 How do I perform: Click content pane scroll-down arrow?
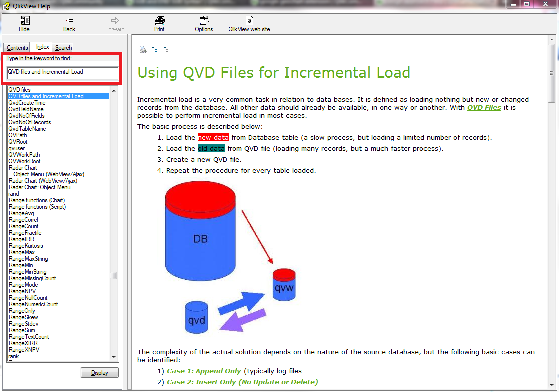tap(552, 385)
